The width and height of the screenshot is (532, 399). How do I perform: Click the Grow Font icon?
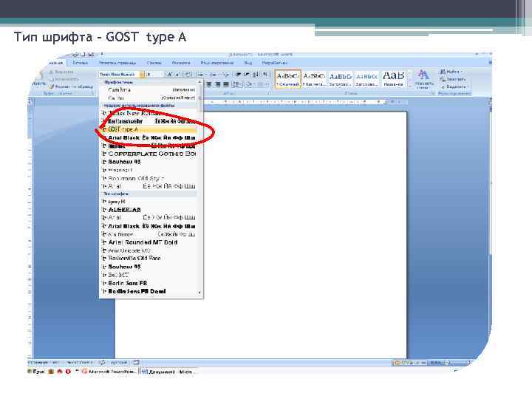click(x=170, y=75)
